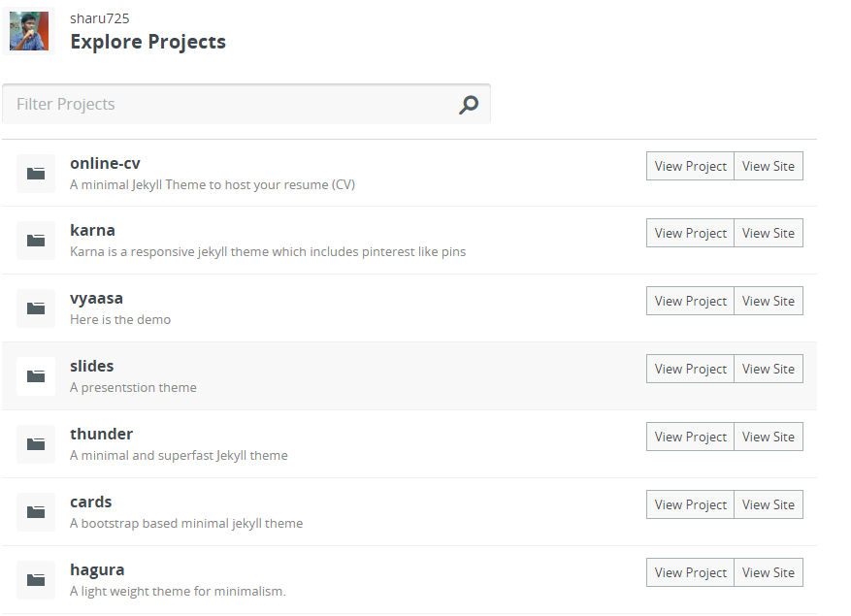Click the hagura folder icon
The image size is (851, 616).
pos(36,580)
